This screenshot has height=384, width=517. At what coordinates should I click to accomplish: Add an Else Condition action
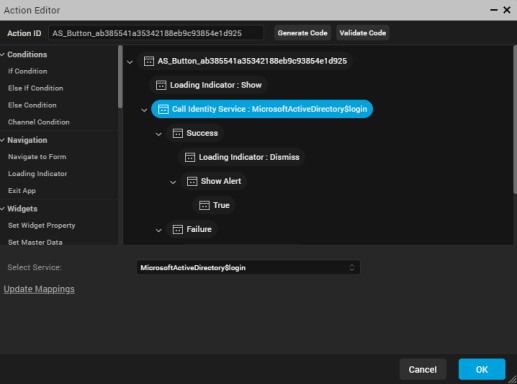pyautogui.click(x=32, y=105)
